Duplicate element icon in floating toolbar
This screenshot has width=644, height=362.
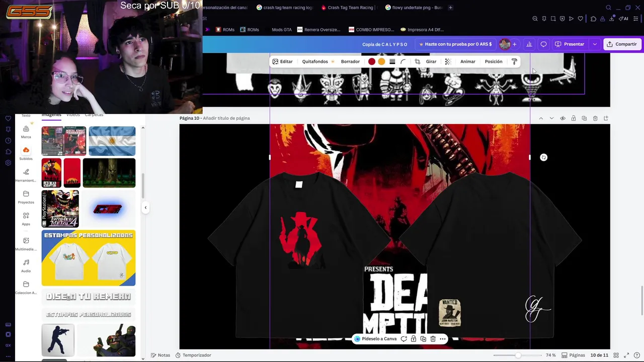pos(423,339)
